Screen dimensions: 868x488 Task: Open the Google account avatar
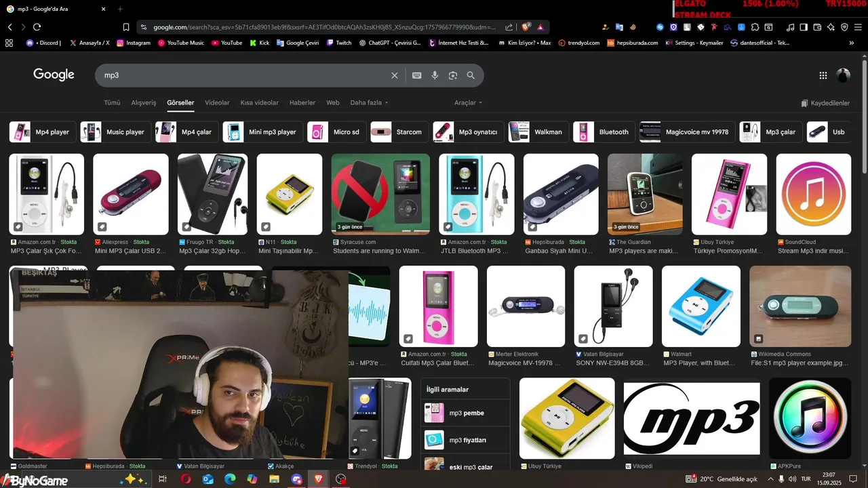tap(843, 75)
